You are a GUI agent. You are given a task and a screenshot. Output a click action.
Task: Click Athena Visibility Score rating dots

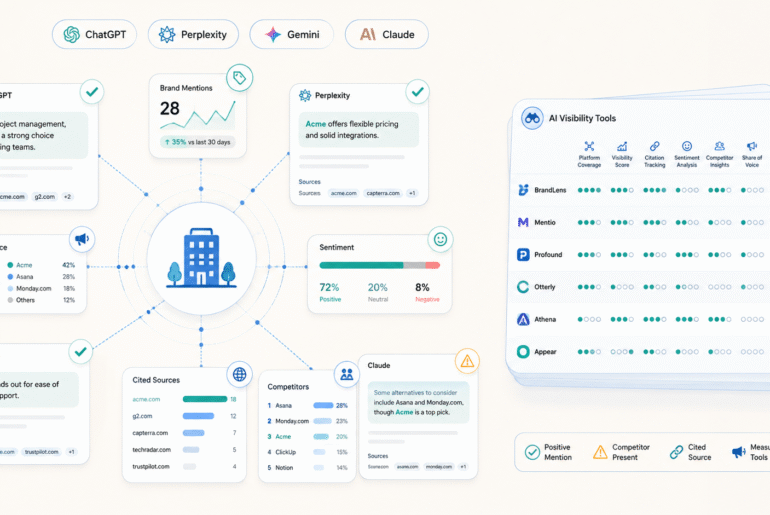(622, 320)
